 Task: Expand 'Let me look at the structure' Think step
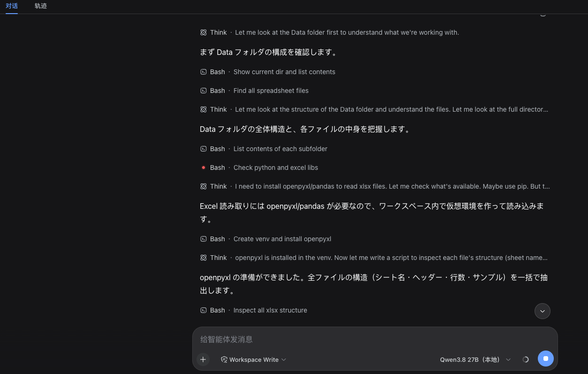click(x=375, y=109)
